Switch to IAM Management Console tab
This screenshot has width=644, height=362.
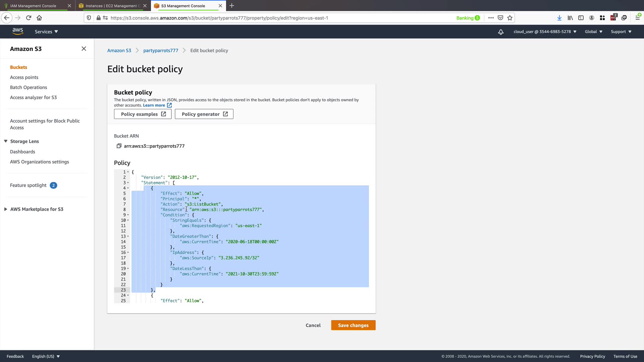pyautogui.click(x=33, y=6)
